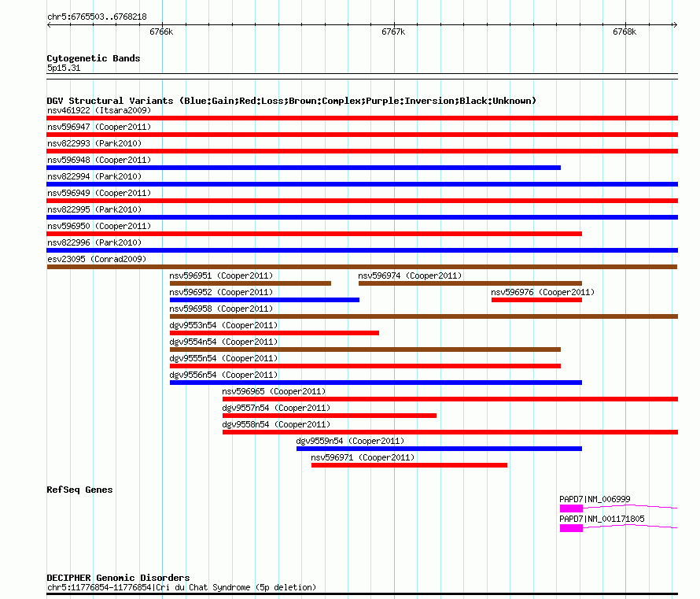This screenshot has width=700, height=599.
Task: Click dgv9557n54 (Cooper2011) label
Action: coord(276,408)
